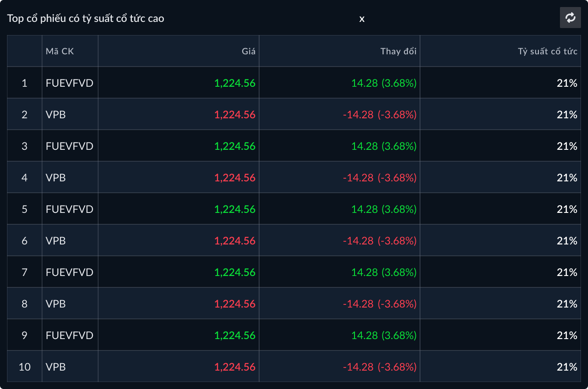
Task: Sort by the Tỷ suất cổ tức header
Action: [548, 51]
